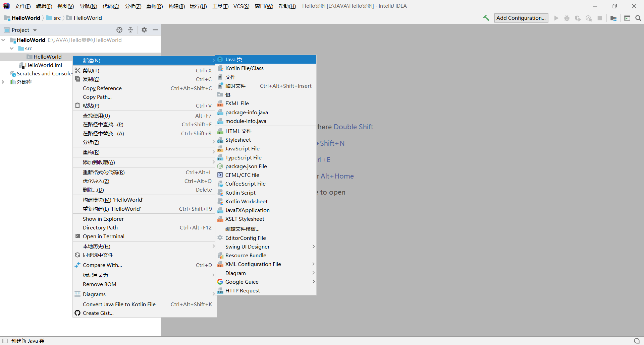This screenshot has height=345, width=644.
Task: Open the Project panel settings gear
Action: [x=144, y=30]
